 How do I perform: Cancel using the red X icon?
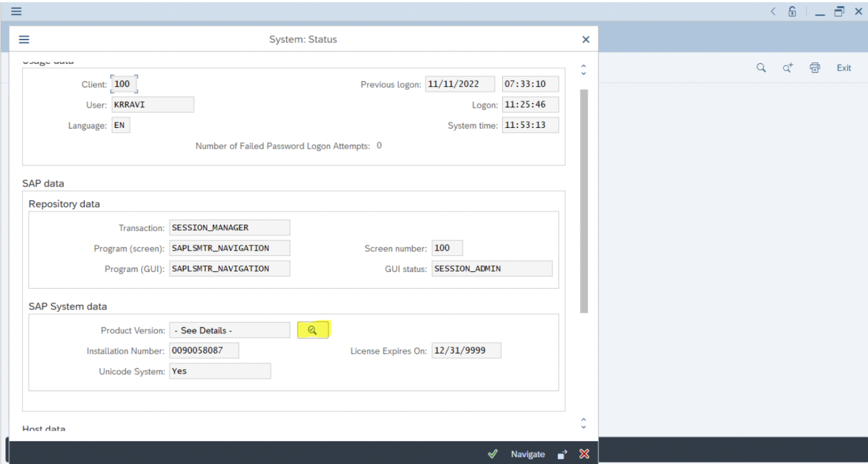(x=584, y=454)
